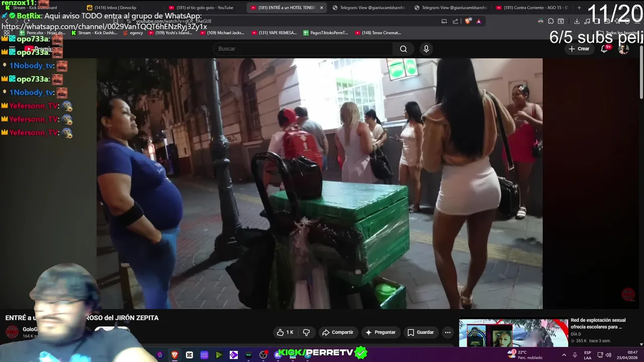Click Brave Rewards triangle icon
The image size is (644, 362).
[478, 21]
